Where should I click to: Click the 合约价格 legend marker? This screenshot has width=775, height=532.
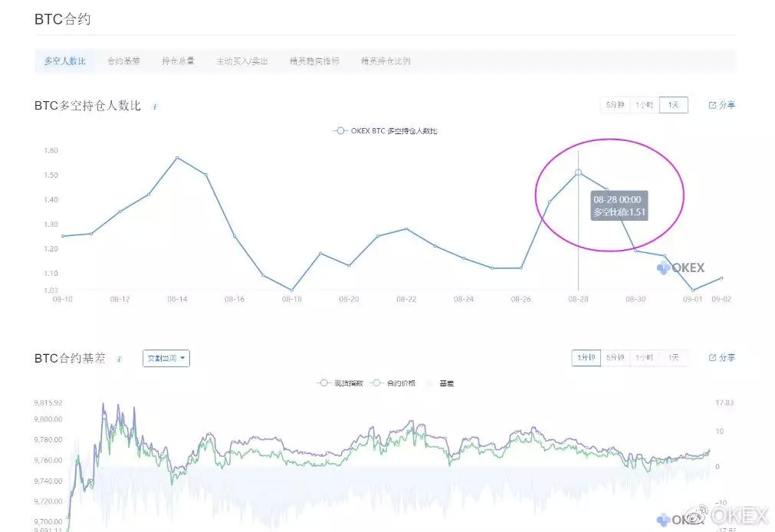tap(376, 383)
